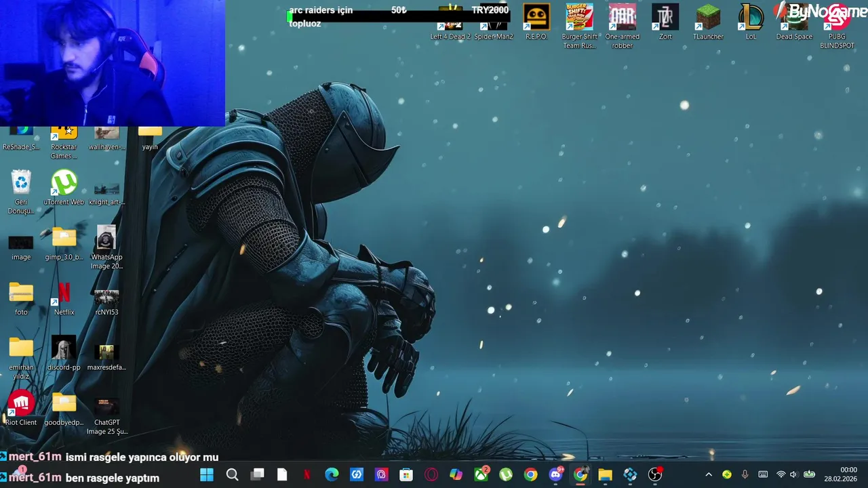
Task: Switch to Discord in taskbar
Action: coord(555,474)
